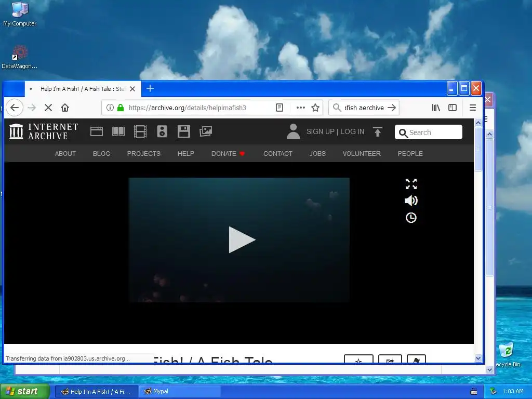Bookmark this page with the star icon
532x399 pixels.
click(315, 108)
